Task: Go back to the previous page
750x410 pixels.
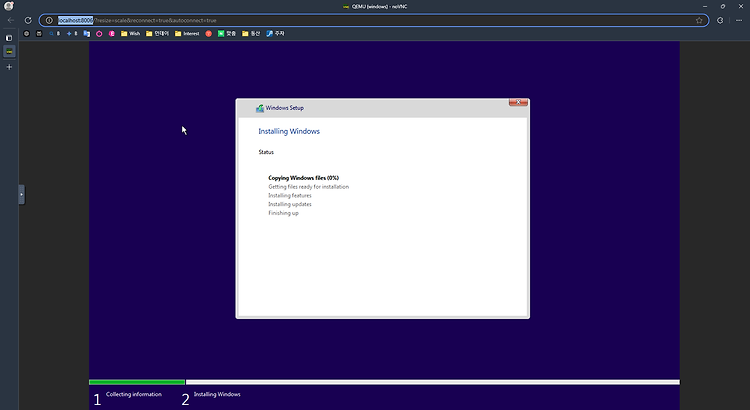Action: (x=11, y=20)
